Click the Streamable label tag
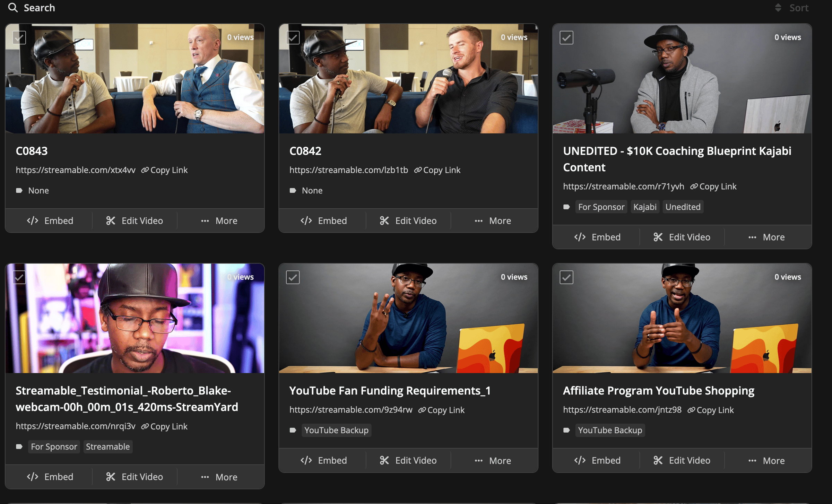This screenshot has width=832, height=504. pyautogui.click(x=108, y=447)
